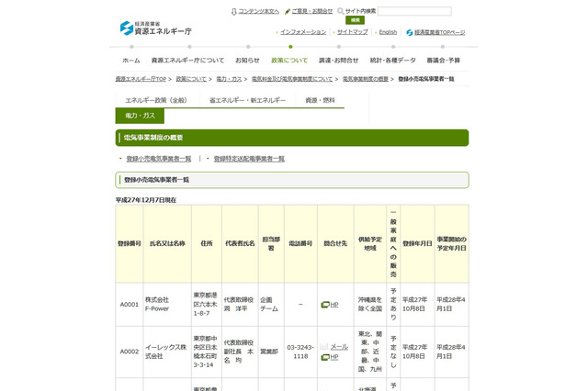This screenshot has width=588, height=391.
Task: Open the メール link in row A0002
Action: pyautogui.click(x=339, y=347)
